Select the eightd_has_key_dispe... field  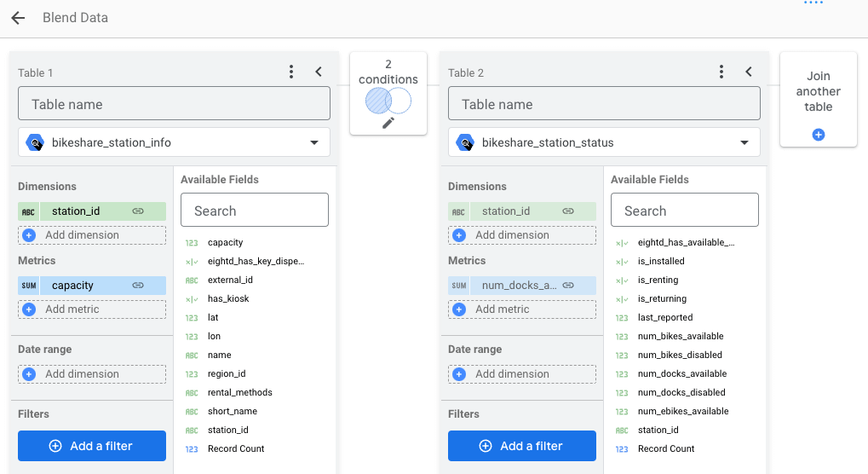coord(256,262)
